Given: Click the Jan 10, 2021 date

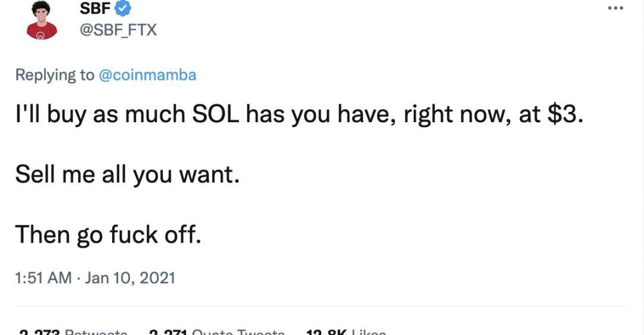Looking at the screenshot, I should (130, 278).
